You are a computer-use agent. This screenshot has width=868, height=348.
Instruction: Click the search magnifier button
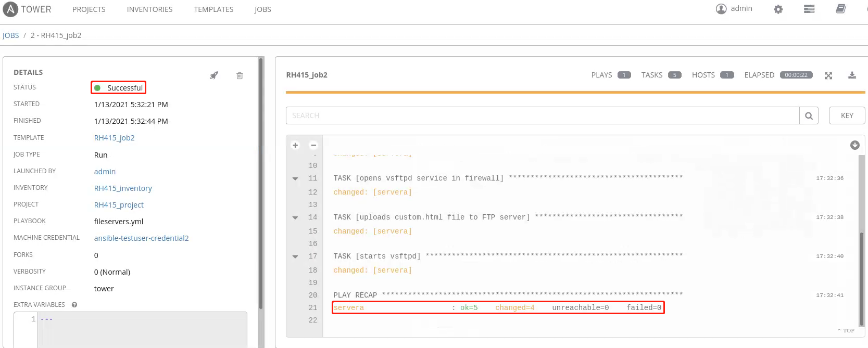[x=809, y=115]
